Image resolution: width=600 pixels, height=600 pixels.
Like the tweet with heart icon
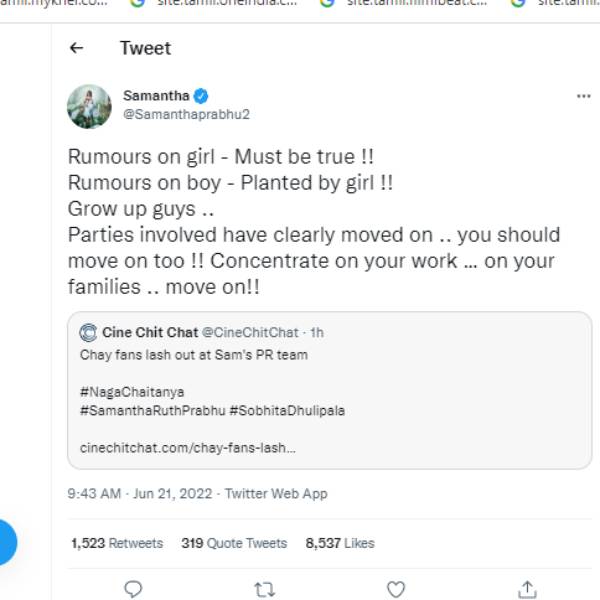click(x=395, y=589)
